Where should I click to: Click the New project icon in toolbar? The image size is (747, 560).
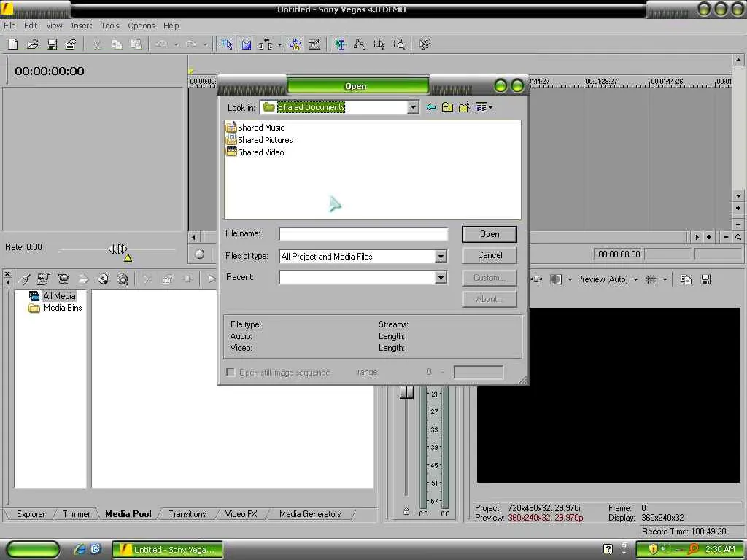pos(13,44)
